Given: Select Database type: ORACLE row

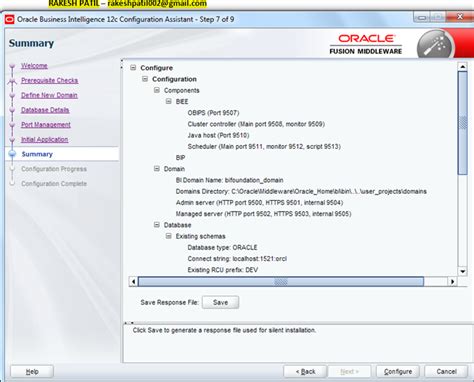Looking at the screenshot, I should pos(222,247).
